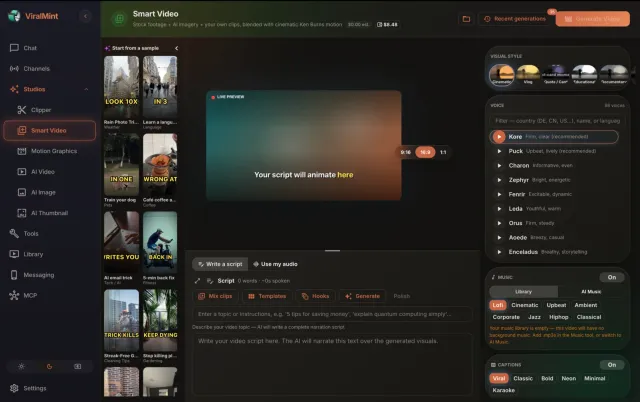Select Smart Video in the sidebar

[x=49, y=131]
